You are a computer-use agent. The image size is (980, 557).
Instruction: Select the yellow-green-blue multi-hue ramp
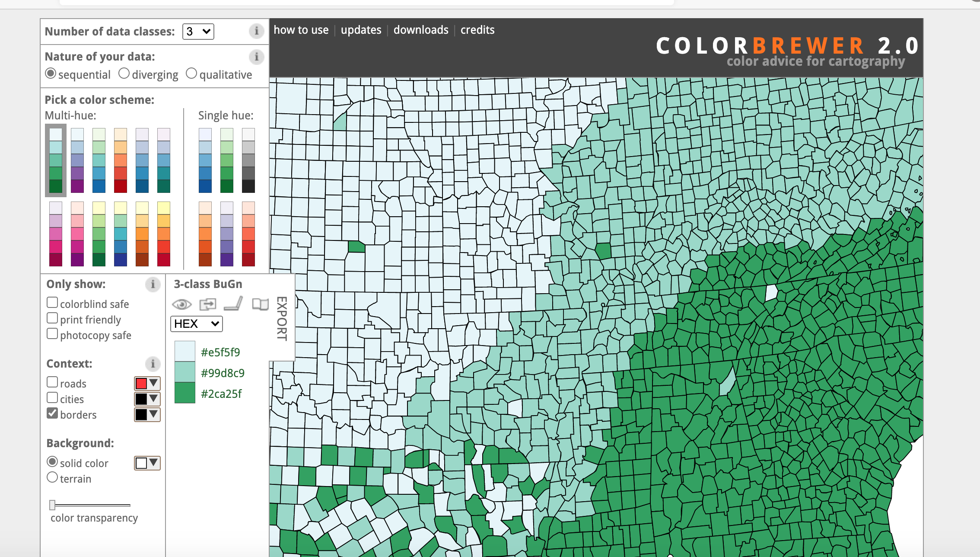tap(121, 234)
